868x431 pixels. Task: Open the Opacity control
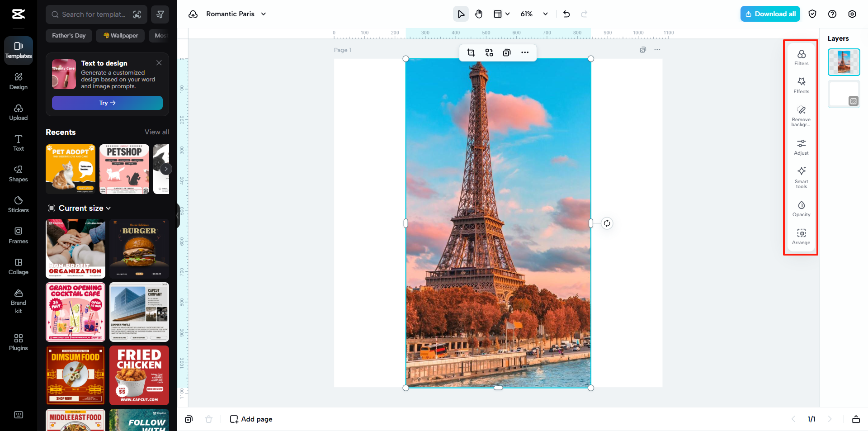(801, 208)
